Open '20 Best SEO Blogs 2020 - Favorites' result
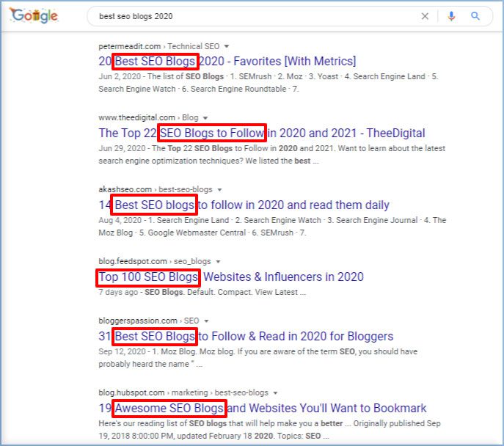 click(227, 61)
